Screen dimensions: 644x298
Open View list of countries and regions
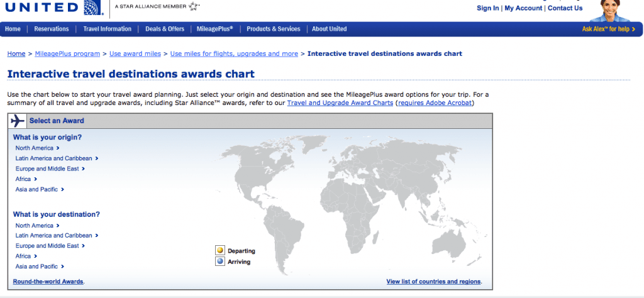433,282
